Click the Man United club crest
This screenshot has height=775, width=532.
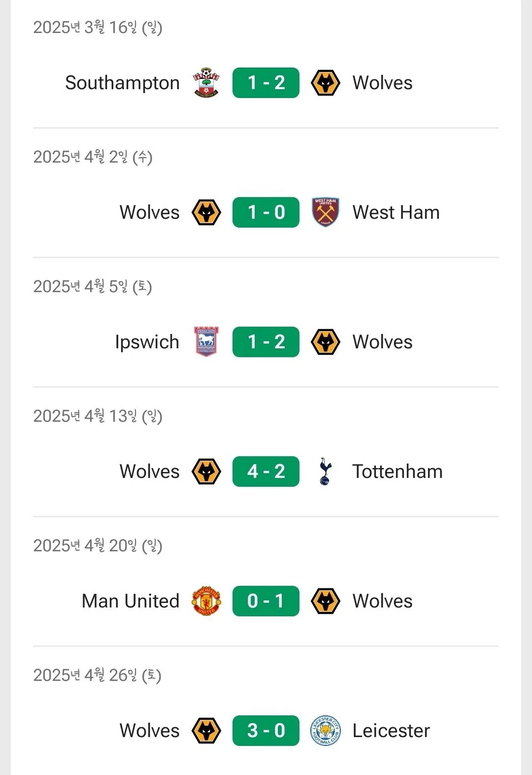tap(206, 601)
